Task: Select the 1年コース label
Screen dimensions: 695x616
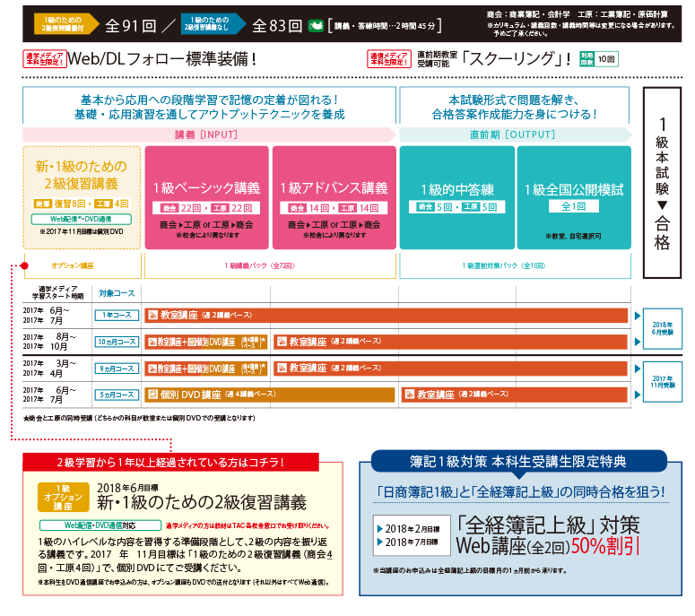Action: 116,316
